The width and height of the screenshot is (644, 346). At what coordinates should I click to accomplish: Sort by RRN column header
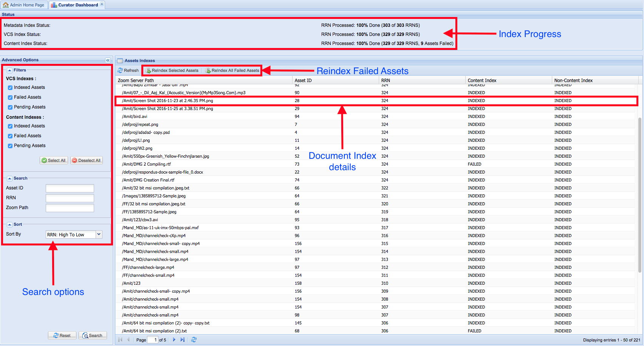point(422,80)
